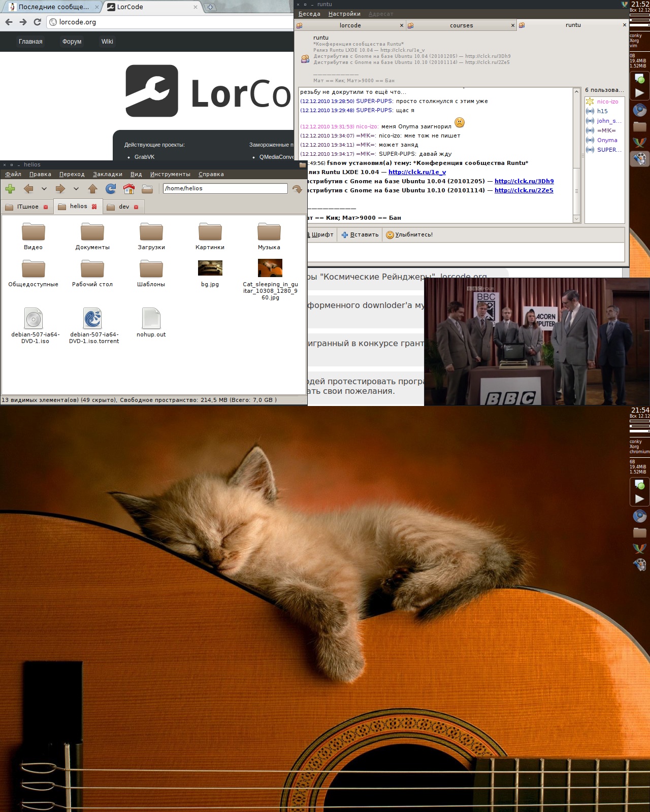Select the Загрузки folder
This screenshot has height=812, width=650.
click(x=151, y=236)
